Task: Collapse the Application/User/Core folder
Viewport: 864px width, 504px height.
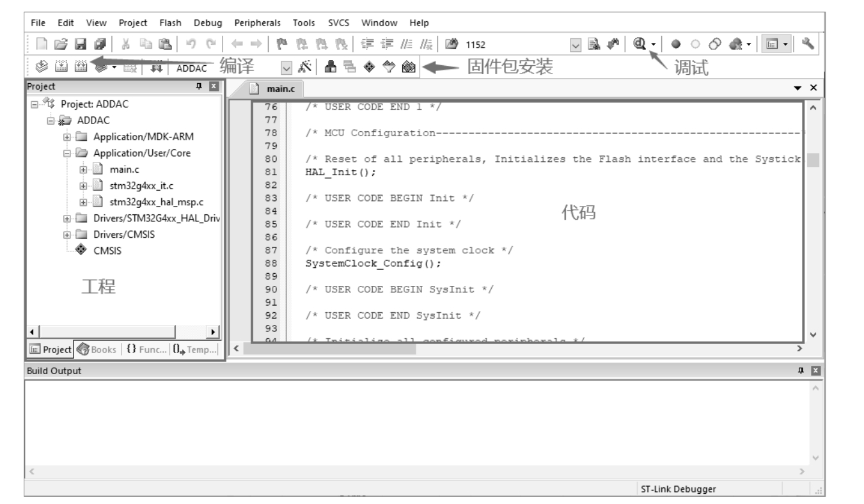Action: 67,154
